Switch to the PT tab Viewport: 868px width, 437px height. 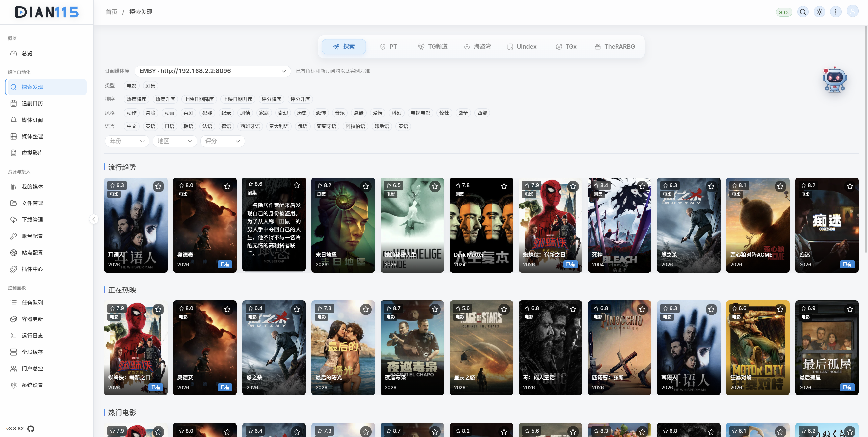pyautogui.click(x=388, y=47)
